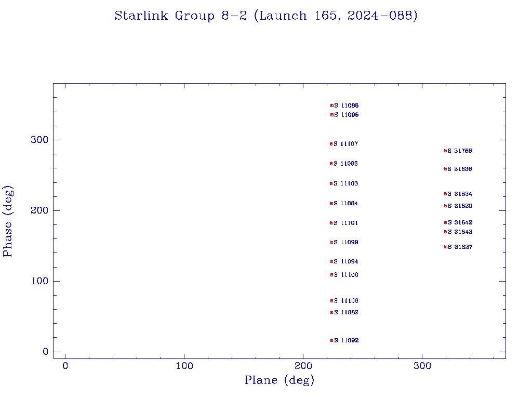Select the S 31820 label

tap(460, 206)
